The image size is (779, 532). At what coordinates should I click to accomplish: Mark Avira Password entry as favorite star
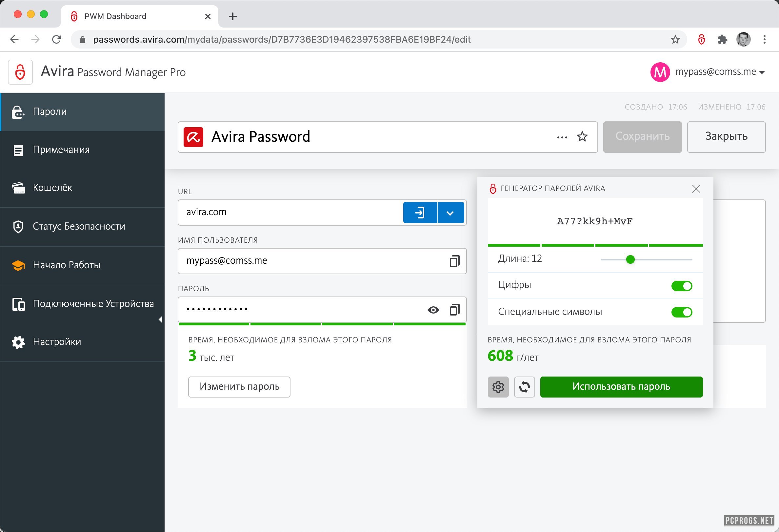tap(582, 137)
